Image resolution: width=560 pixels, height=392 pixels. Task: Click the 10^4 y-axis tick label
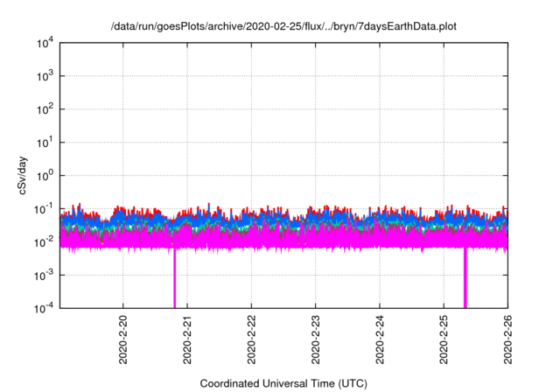click(45, 43)
